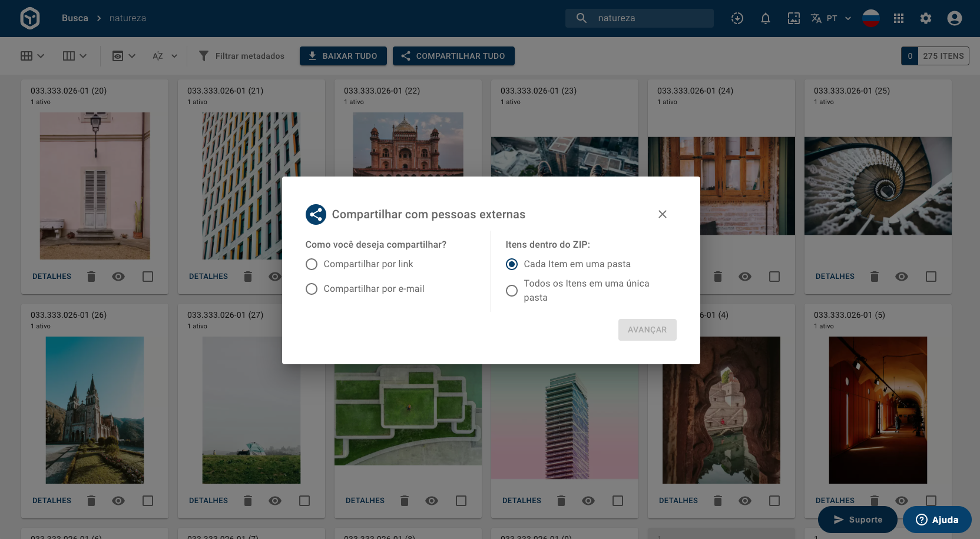
Task: Delete item 033.333.026-01 (20)
Action: 91,277
